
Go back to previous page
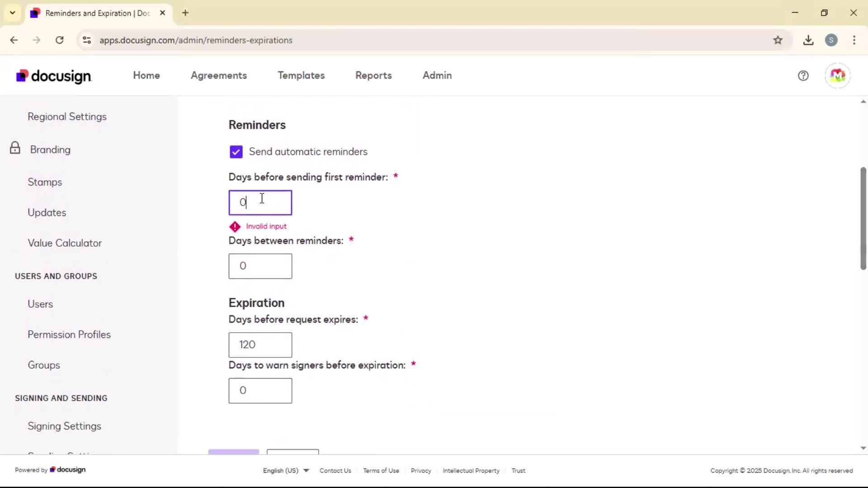(x=14, y=40)
